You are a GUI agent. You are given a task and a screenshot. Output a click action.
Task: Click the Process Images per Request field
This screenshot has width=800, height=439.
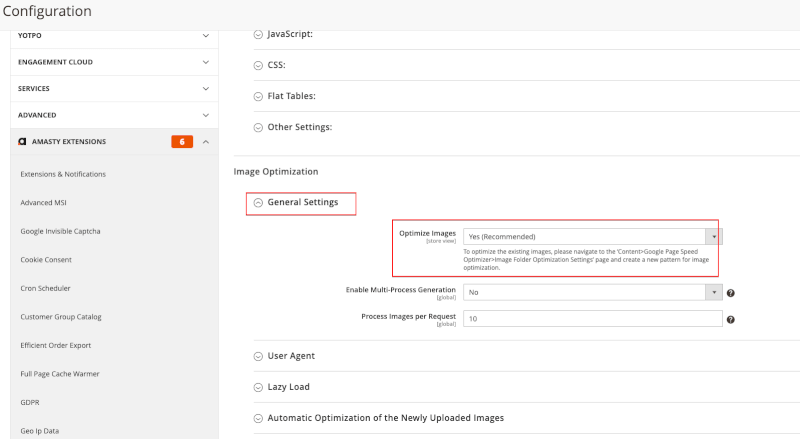coord(592,319)
